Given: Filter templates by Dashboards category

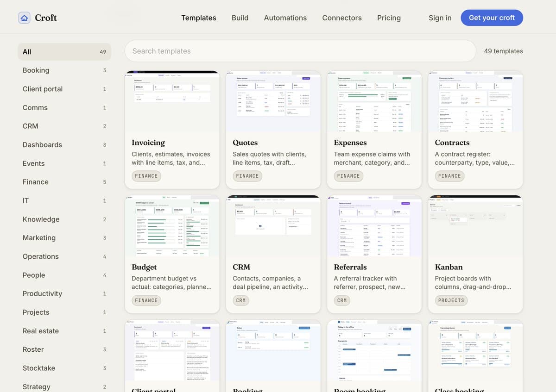Looking at the screenshot, I should pos(64,145).
